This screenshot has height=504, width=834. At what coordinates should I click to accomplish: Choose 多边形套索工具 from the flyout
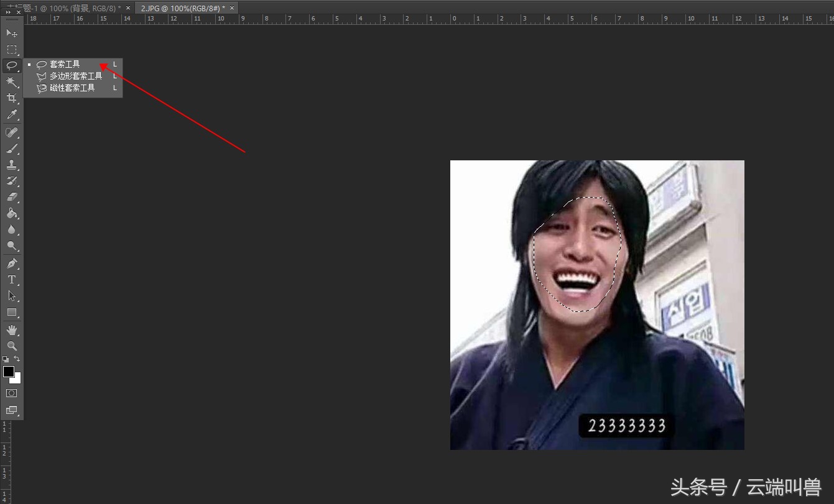coord(75,76)
